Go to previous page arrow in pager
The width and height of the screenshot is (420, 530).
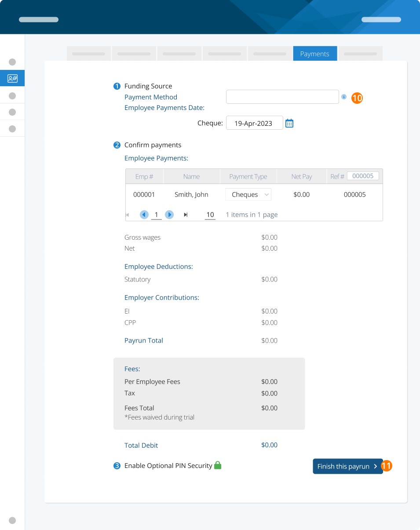point(144,215)
